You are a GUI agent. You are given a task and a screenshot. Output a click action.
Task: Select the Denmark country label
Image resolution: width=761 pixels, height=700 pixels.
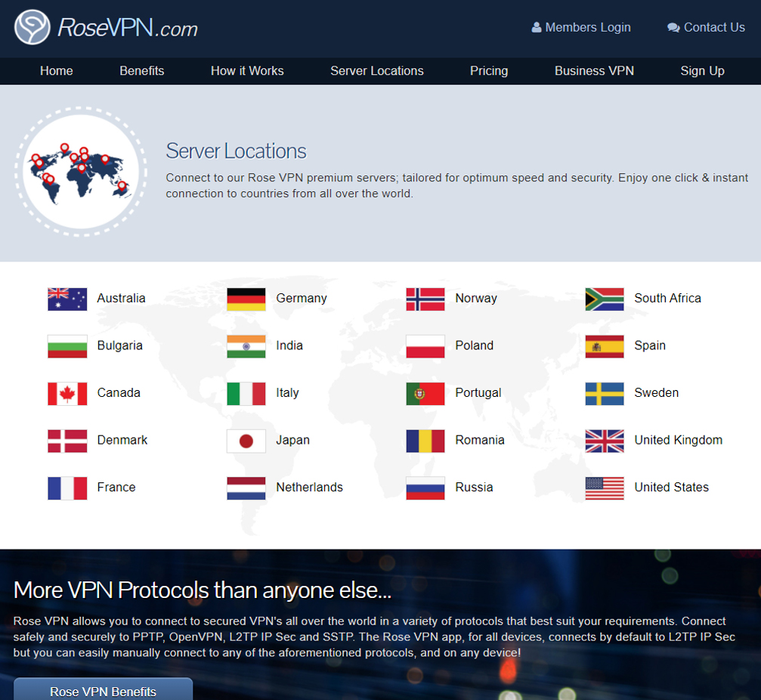click(122, 440)
